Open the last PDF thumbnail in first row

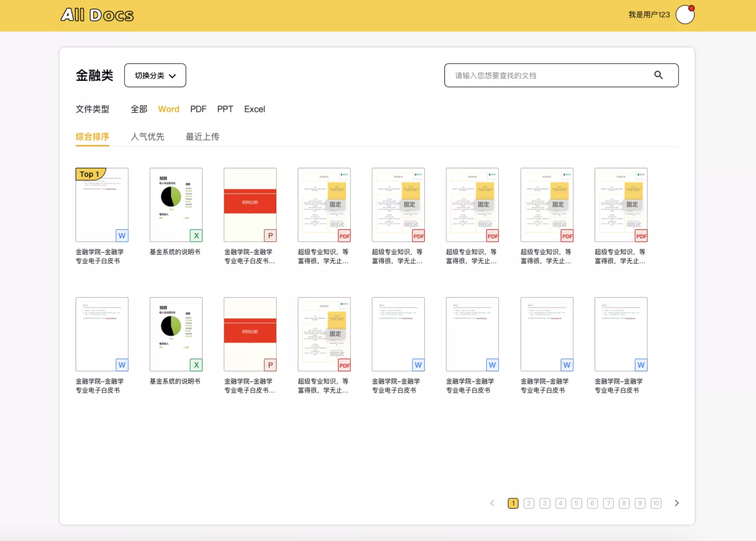[x=621, y=205]
